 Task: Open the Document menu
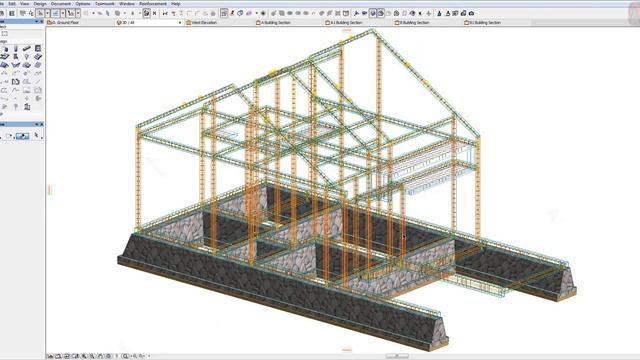[61, 4]
